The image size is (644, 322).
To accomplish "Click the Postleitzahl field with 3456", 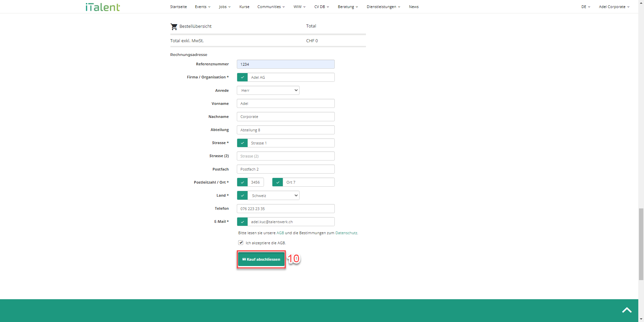I will 256,182.
